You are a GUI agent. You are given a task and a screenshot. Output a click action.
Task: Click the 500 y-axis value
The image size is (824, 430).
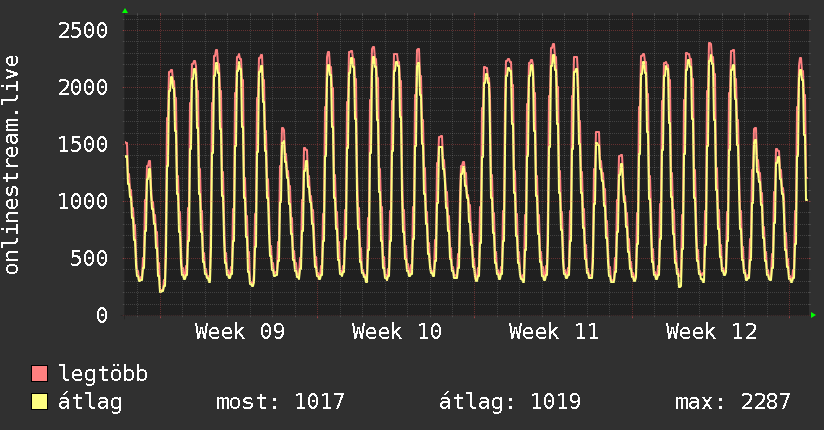[x=88, y=258]
